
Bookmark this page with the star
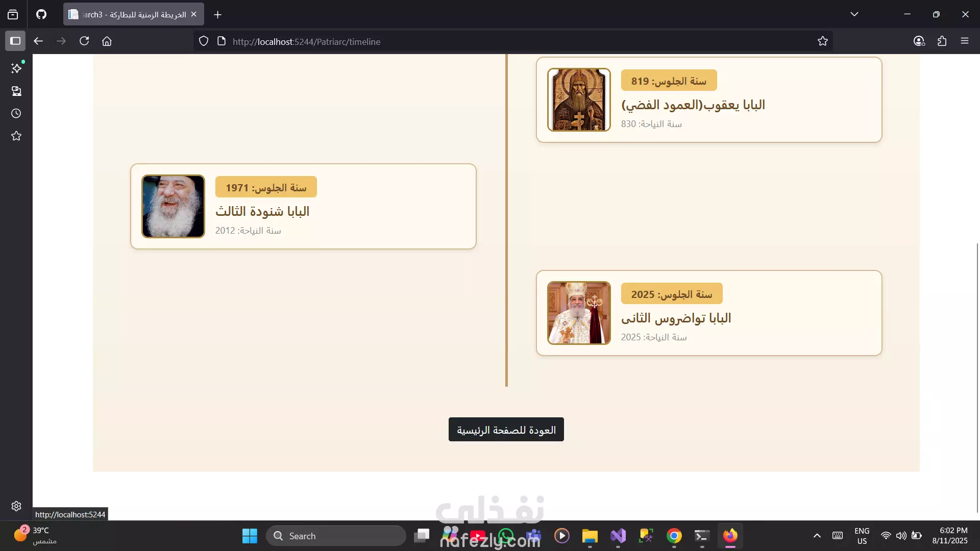tap(822, 41)
